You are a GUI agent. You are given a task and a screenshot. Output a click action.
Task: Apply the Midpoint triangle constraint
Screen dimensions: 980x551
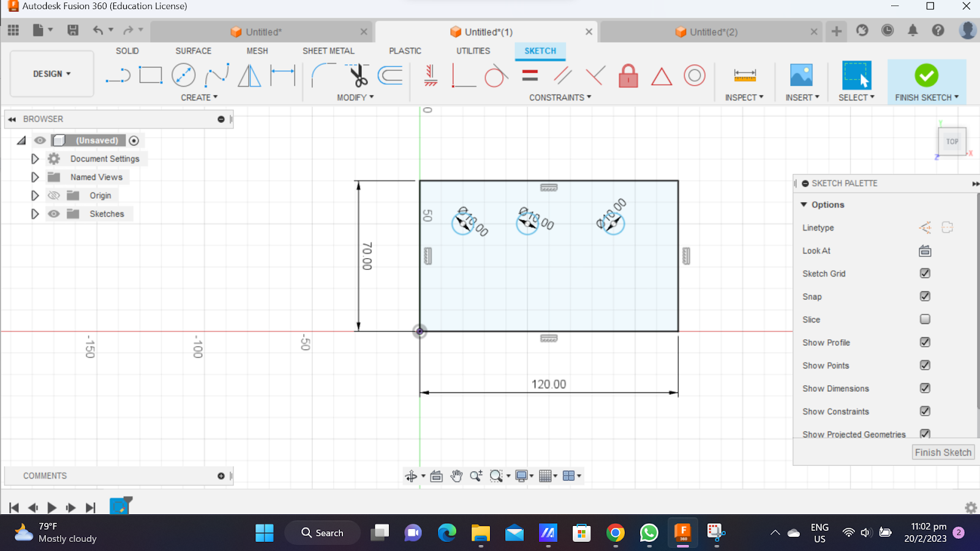661,76
